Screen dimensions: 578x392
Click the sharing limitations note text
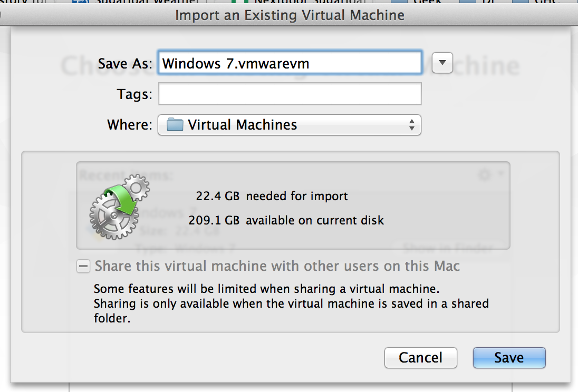pyautogui.click(x=290, y=304)
